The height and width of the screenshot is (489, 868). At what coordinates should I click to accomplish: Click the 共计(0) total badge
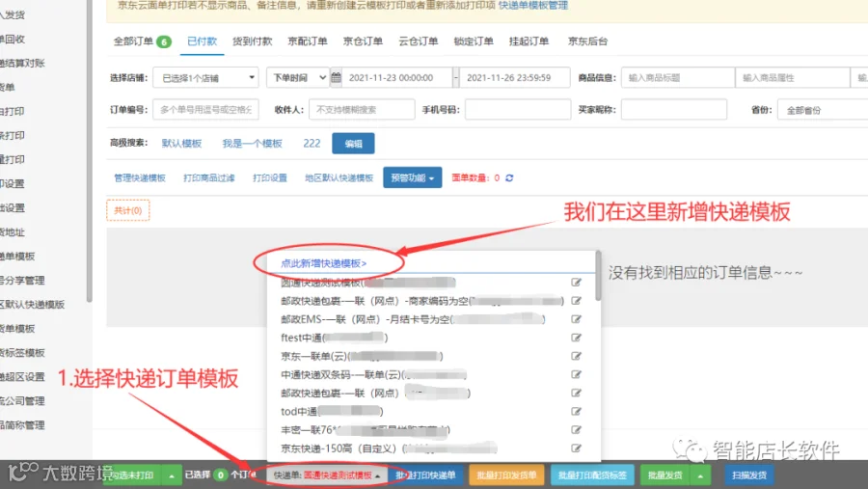128,210
